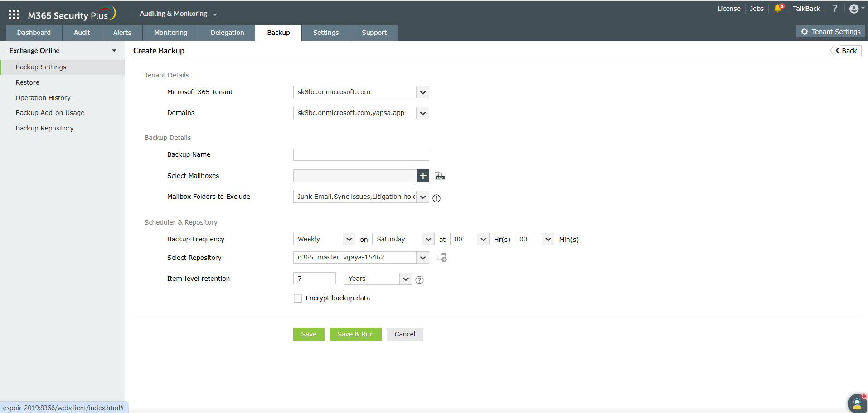The width and height of the screenshot is (868, 413).
Task: Switch to the Settings tab
Action: [x=326, y=33]
